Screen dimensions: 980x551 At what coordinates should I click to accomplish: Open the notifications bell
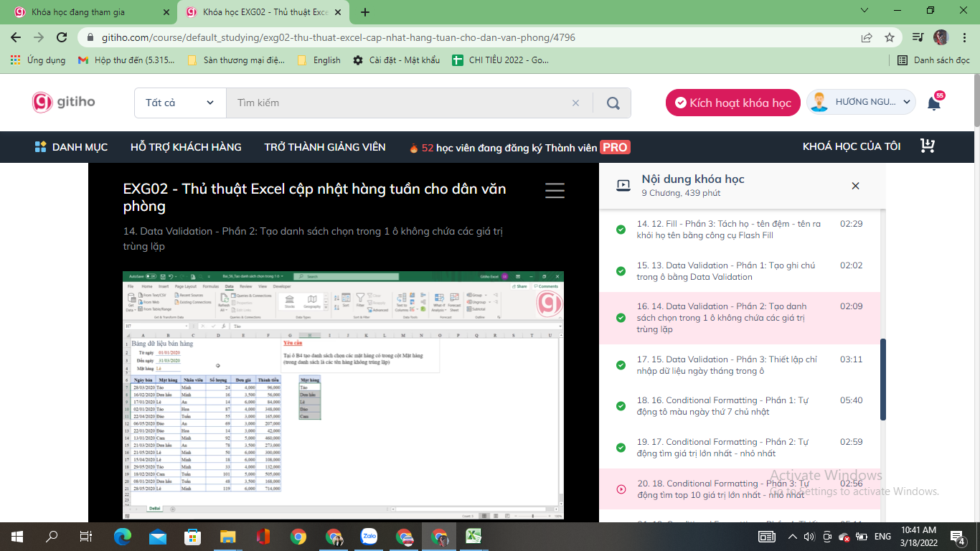[x=934, y=103]
